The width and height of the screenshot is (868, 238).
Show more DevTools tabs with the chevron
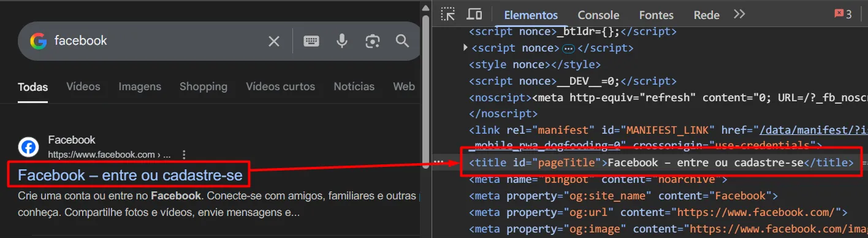pos(739,14)
